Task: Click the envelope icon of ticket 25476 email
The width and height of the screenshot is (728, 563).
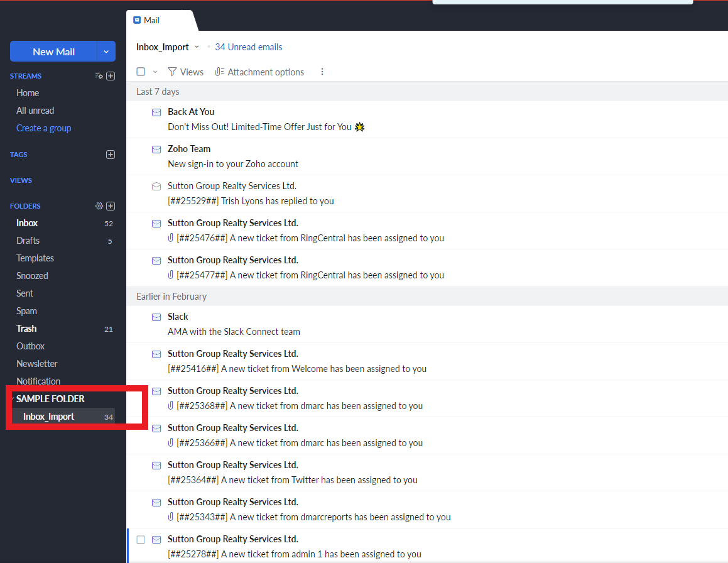Action: [x=156, y=224]
